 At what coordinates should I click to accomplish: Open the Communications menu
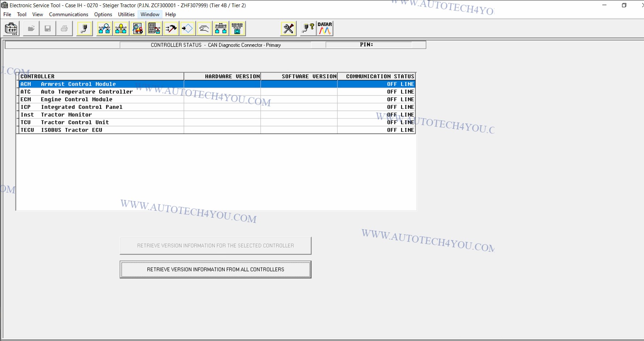(x=68, y=14)
